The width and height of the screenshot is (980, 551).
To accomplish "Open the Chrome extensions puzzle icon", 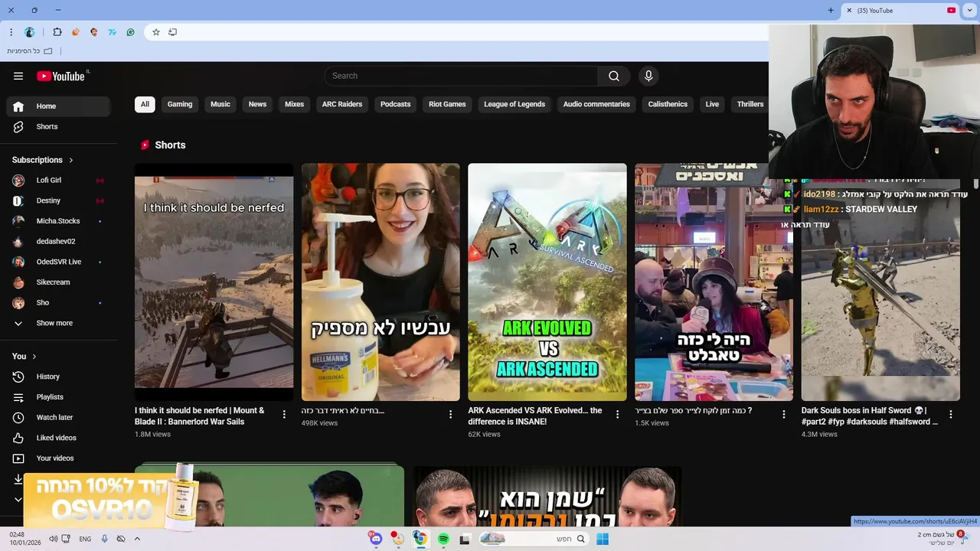I will 57,32.
